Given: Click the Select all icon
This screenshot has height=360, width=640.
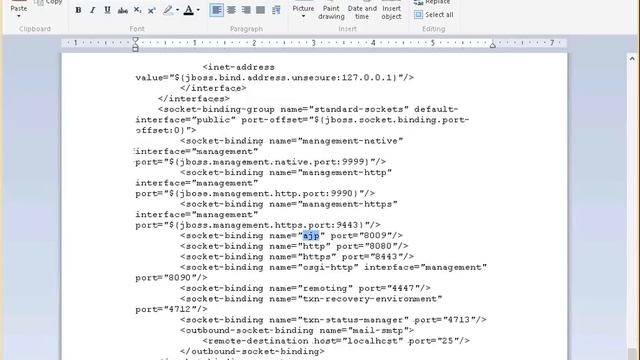Looking at the screenshot, I should (x=418, y=15).
